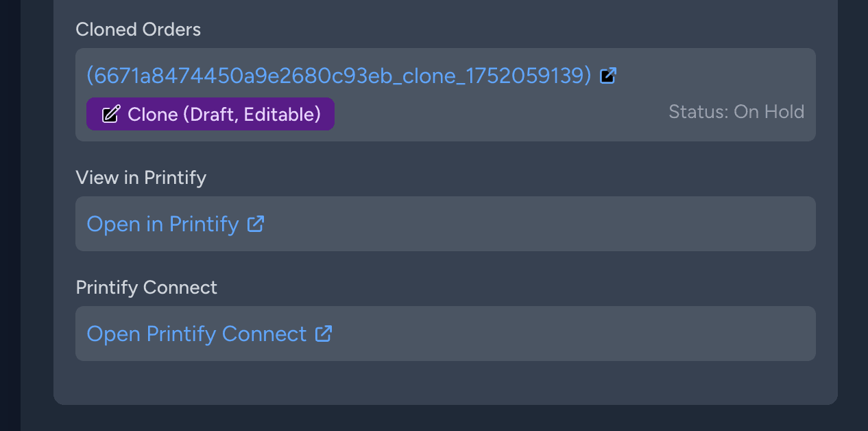The image size is (868, 431).
Task: Click Open in Printify
Action: click(163, 224)
